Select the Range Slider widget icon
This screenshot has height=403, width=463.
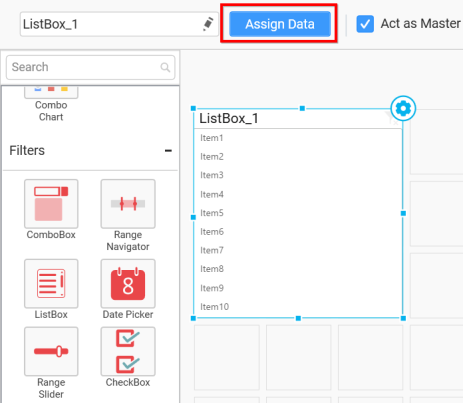[51, 351]
